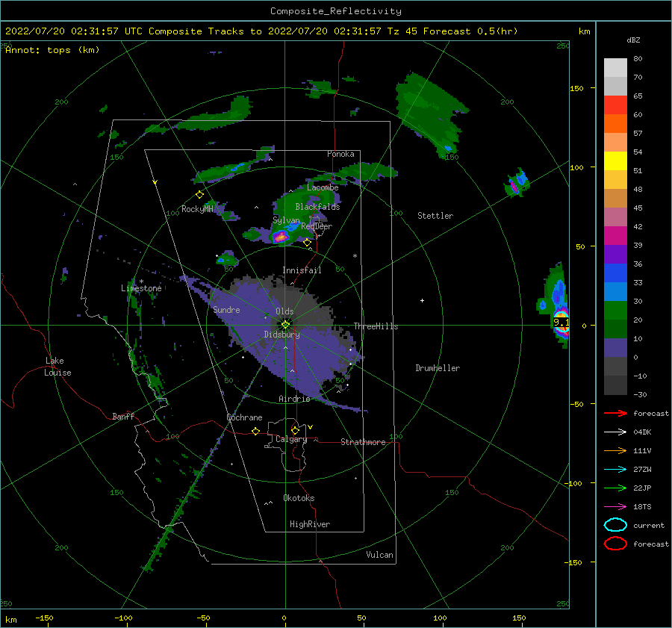This screenshot has height=628, width=672.
Task: Click the Calgary city label
Action: tap(291, 439)
